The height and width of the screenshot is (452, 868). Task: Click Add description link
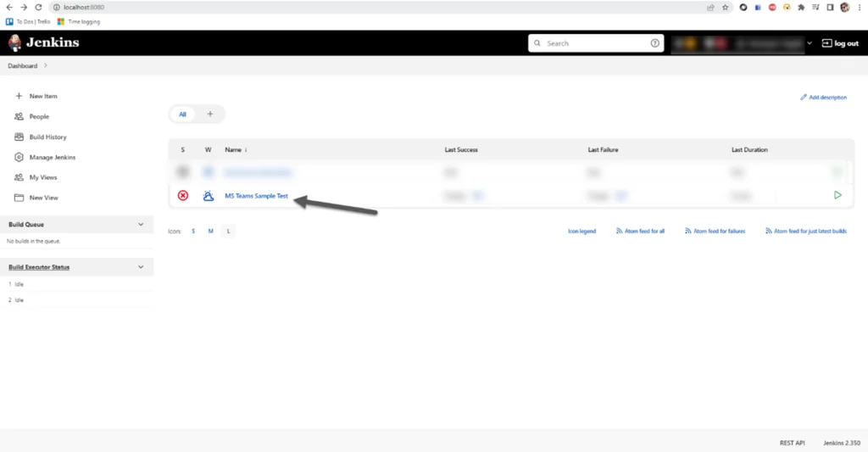point(823,98)
